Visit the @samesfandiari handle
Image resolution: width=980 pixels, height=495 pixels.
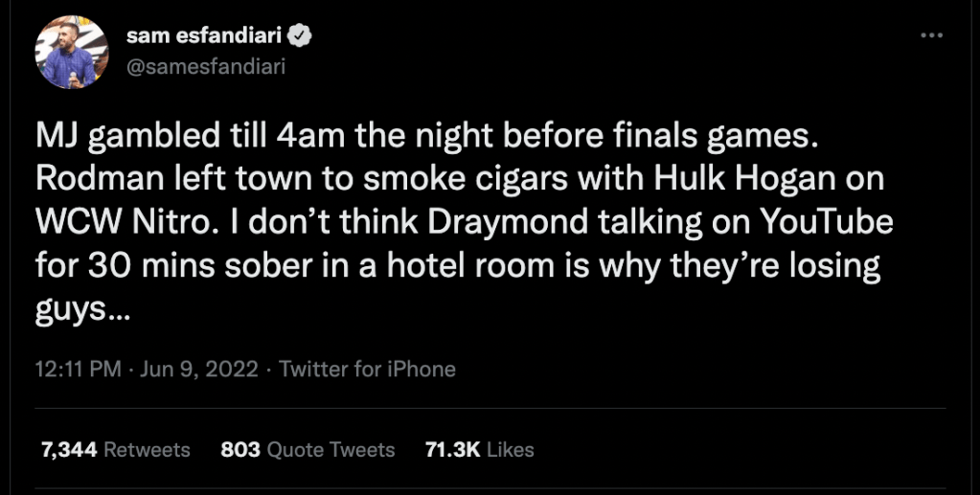coord(206,65)
